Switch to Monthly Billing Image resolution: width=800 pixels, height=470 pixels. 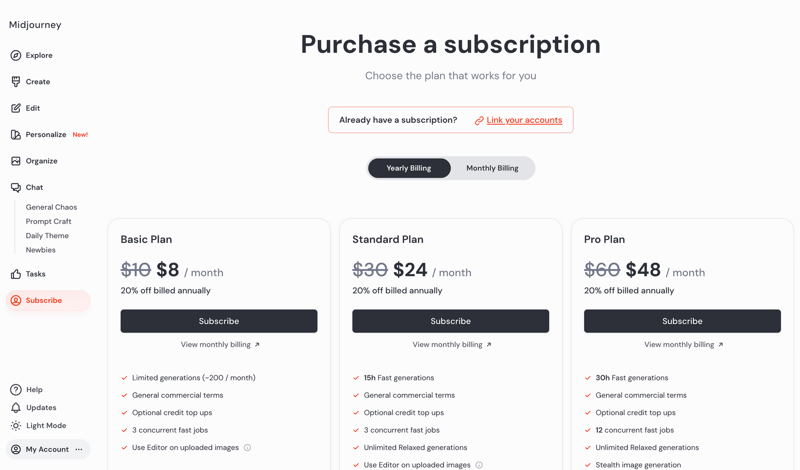pos(492,168)
